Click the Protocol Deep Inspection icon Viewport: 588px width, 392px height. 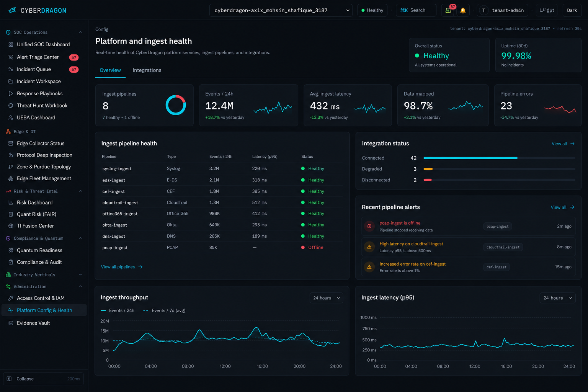point(11,155)
